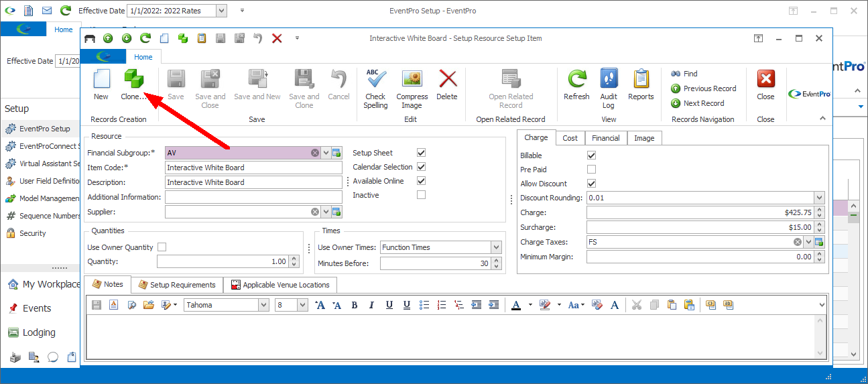Check the Use Owner Quantity checkbox
This screenshot has width=868, height=384.
(x=162, y=247)
